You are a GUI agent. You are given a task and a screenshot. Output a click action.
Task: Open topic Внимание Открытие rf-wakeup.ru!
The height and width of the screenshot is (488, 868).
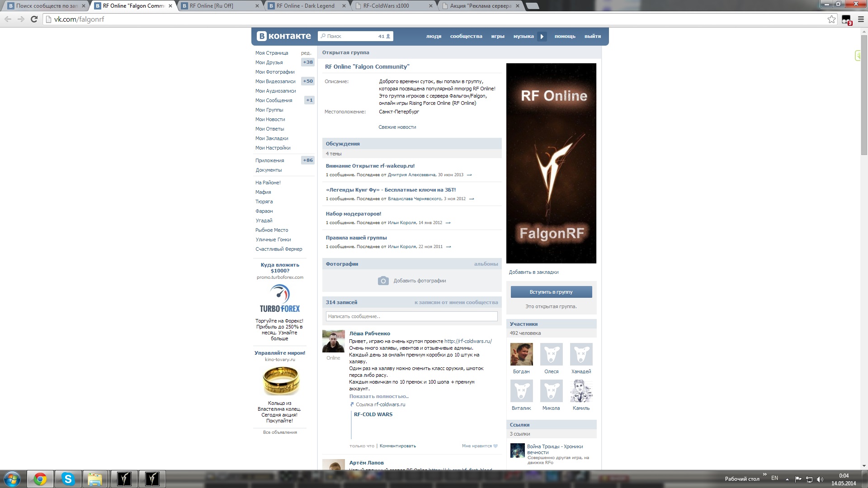click(370, 166)
